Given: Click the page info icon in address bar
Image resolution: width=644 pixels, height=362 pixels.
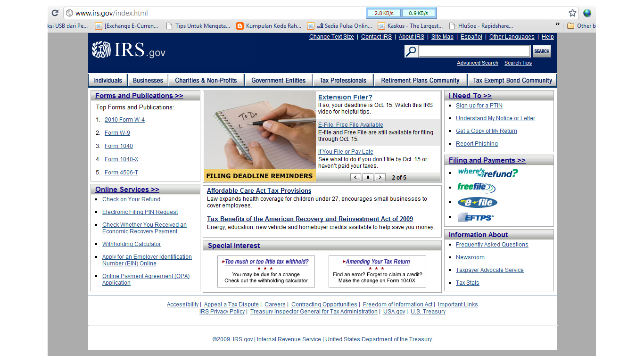Looking at the screenshot, I should point(69,13).
